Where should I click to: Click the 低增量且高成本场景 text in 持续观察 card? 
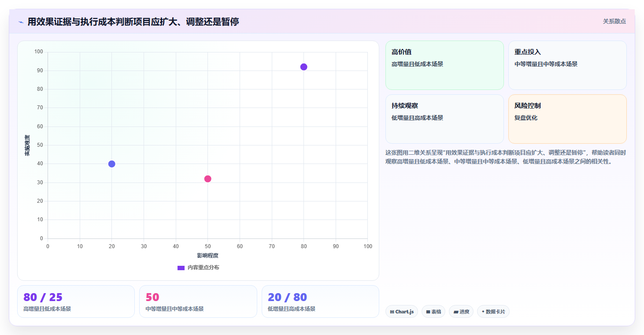417,118
